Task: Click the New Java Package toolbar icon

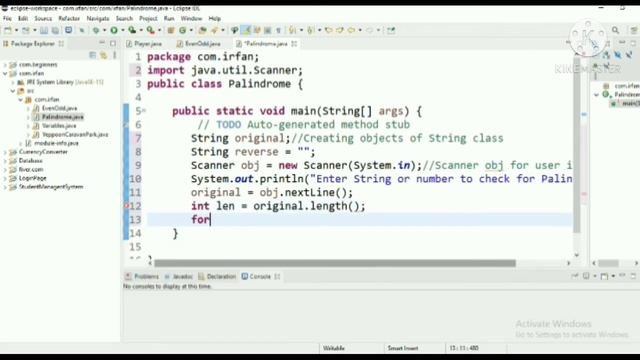Action: pyautogui.click(x=171, y=30)
